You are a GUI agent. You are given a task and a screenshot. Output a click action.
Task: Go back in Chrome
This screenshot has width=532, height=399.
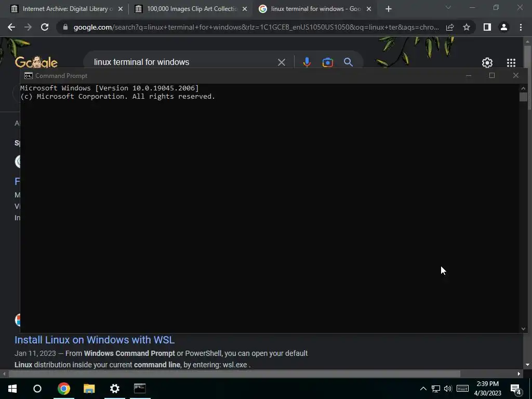tap(11, 27)
